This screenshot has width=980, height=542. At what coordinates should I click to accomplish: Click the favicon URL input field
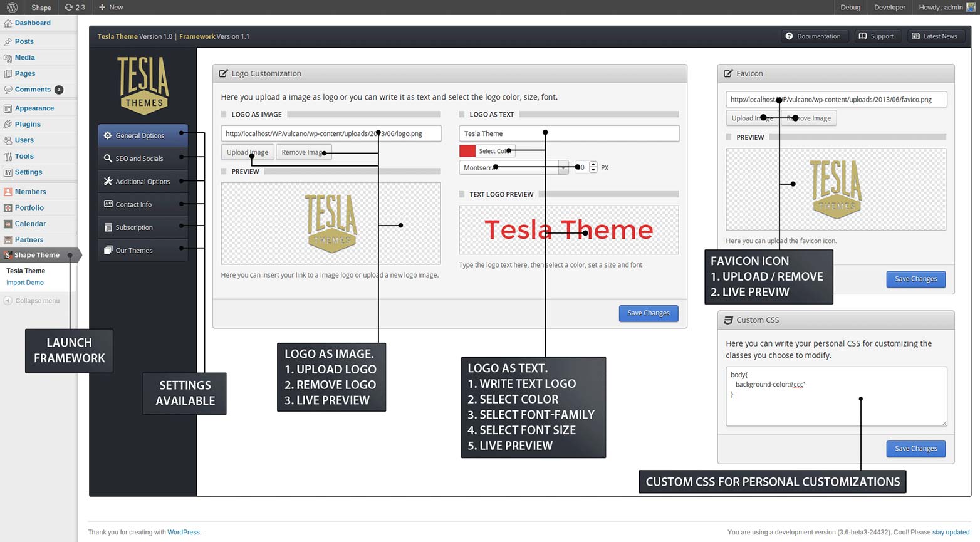point(836,99)
